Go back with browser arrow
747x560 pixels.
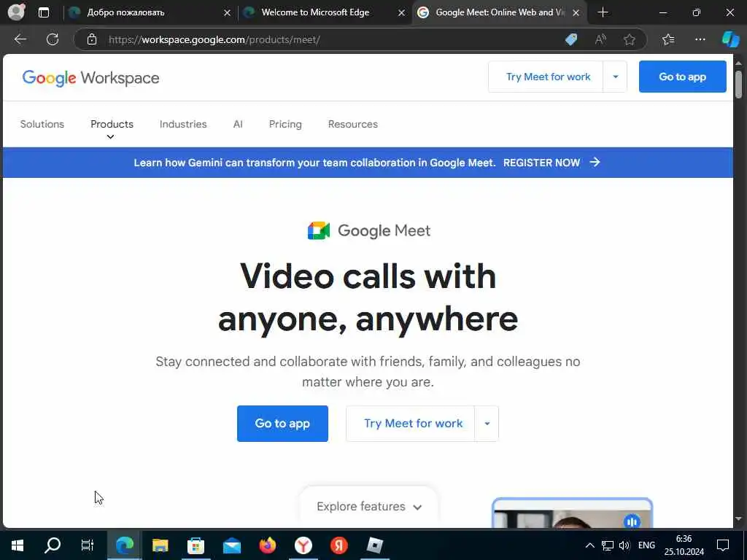tap(20, 39)
